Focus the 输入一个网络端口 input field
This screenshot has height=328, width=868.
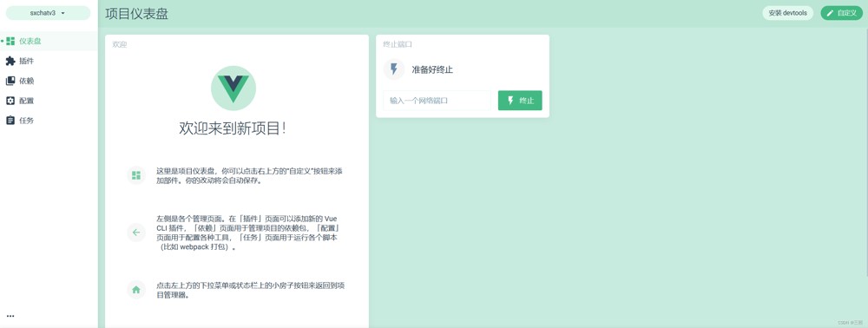tap(437, 101)
